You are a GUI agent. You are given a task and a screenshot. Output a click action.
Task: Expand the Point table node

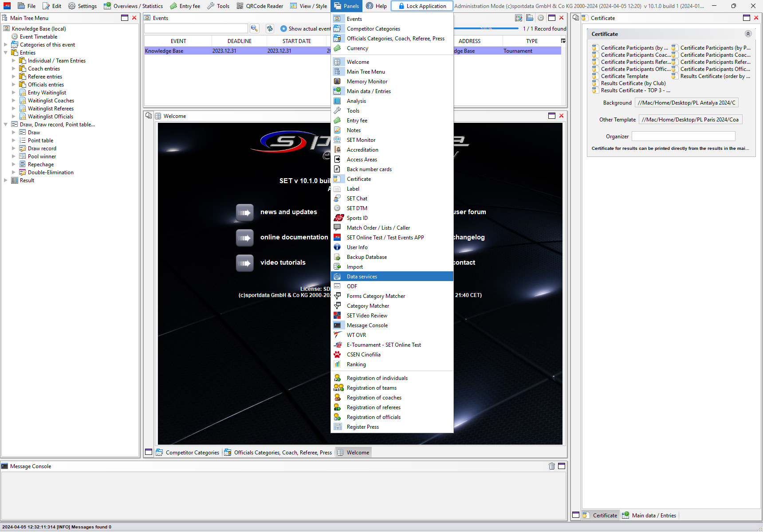click(13, 141)
